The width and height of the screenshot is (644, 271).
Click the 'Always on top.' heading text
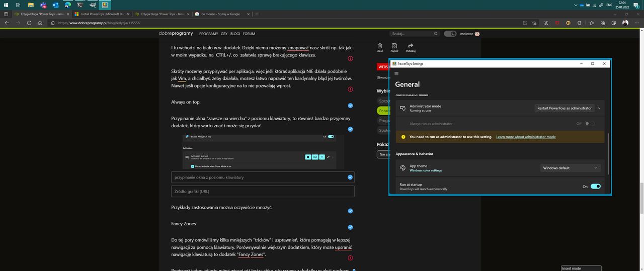[186, 102]
